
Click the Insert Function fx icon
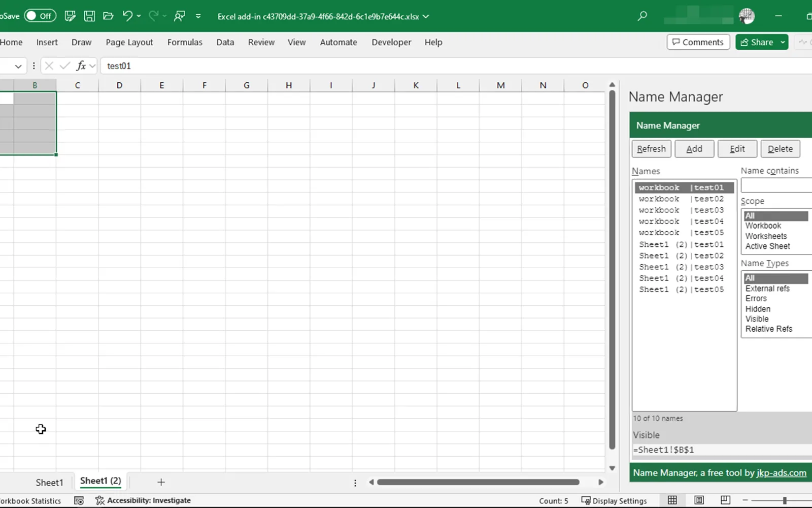click(x=81, y=66)
